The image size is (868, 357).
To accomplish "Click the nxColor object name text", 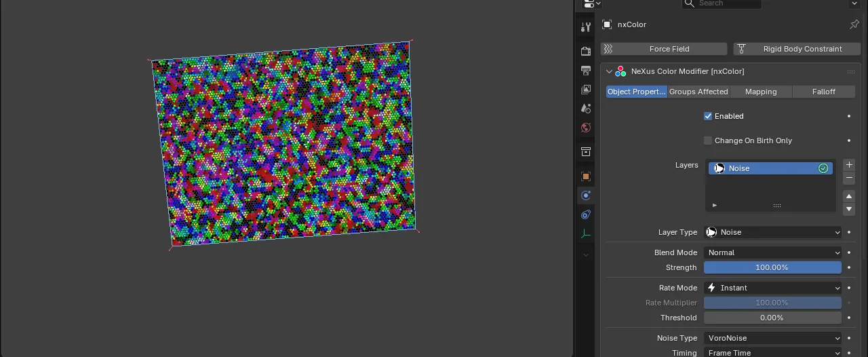I will [x=632, y=24].
